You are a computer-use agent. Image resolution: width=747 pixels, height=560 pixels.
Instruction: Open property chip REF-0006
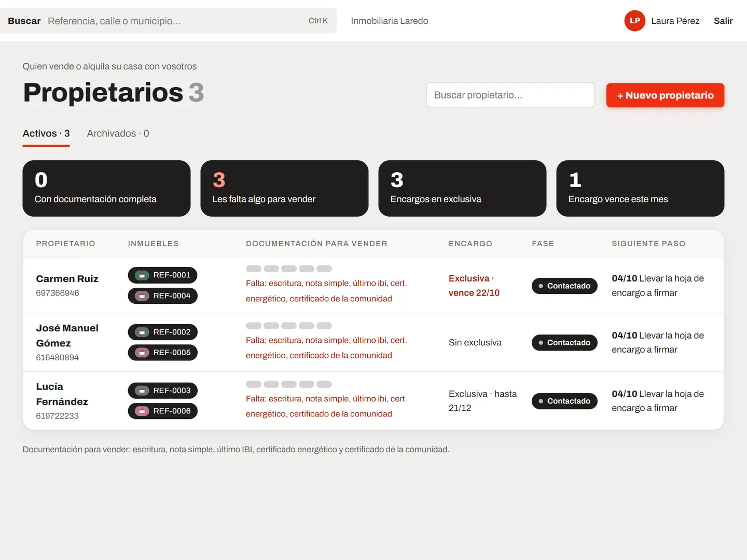(x=162, y=411)
